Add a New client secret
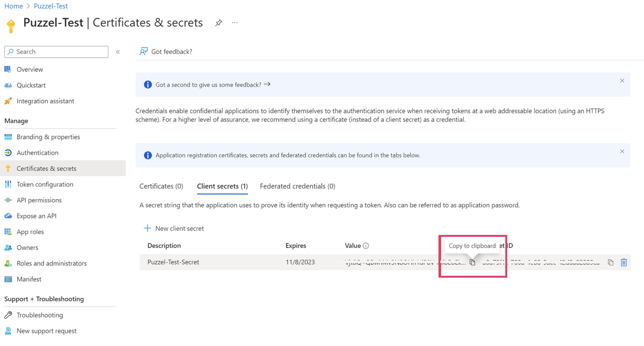The height and width of the screenshot is (346, 644). (174, 228)
